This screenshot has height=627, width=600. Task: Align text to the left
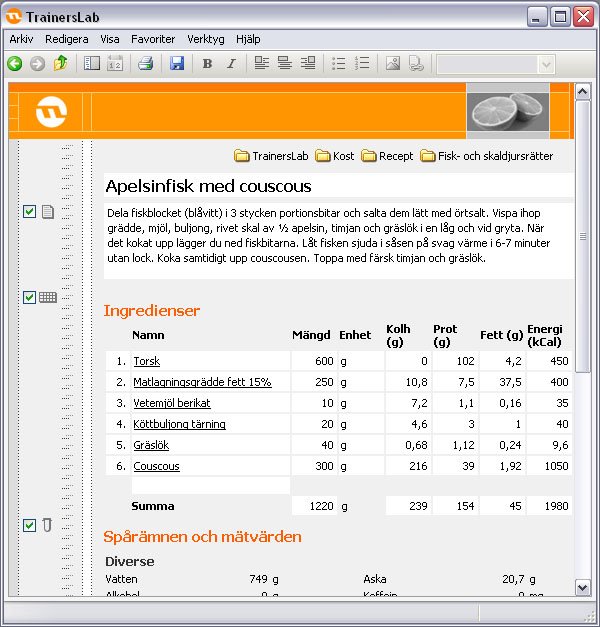tap(262, 64)
